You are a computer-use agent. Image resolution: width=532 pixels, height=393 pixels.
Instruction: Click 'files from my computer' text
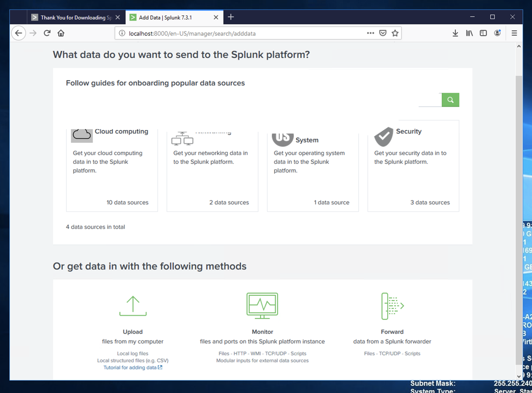pyautogui.click(x=133, y=341)
